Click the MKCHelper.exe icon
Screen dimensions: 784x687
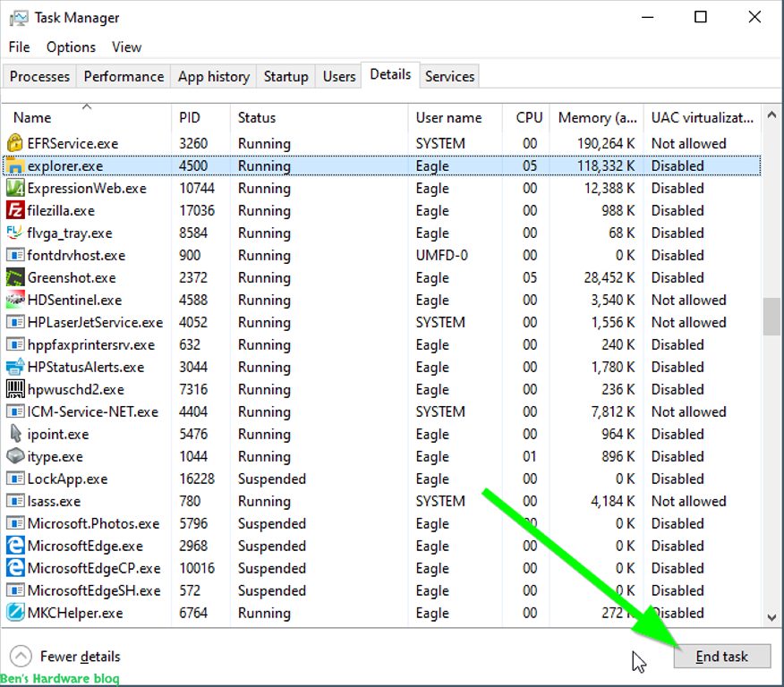[x=15, y=613]
